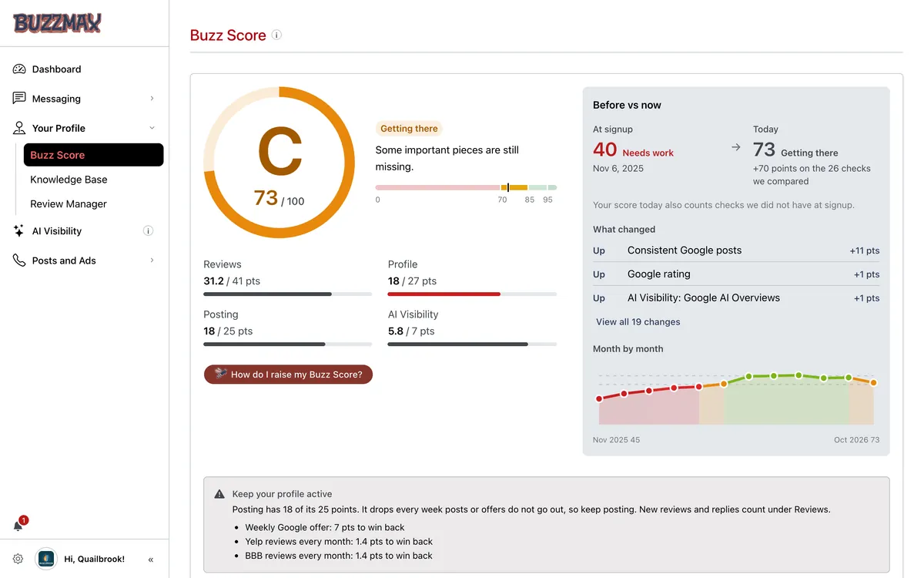Screen dimensions: 924x578
Task: Click Keep your profile active heading
Action: (283, 494)
